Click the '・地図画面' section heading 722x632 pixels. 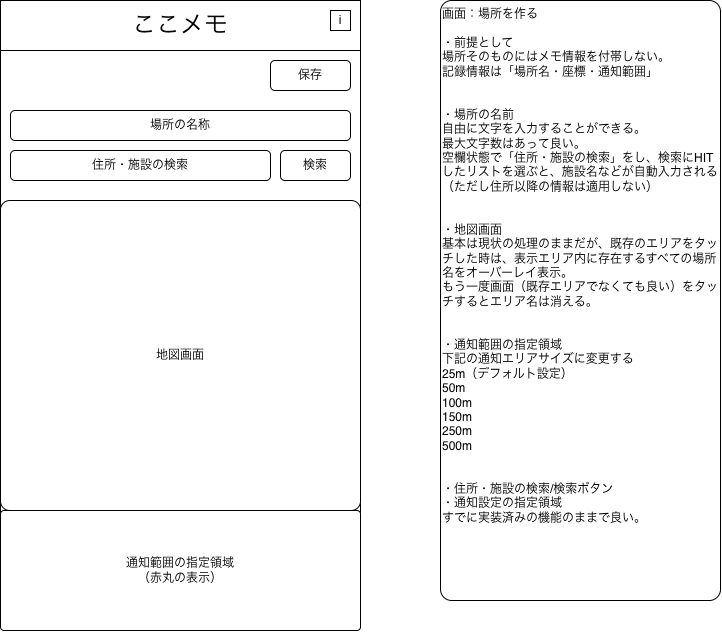click(472, 229)
